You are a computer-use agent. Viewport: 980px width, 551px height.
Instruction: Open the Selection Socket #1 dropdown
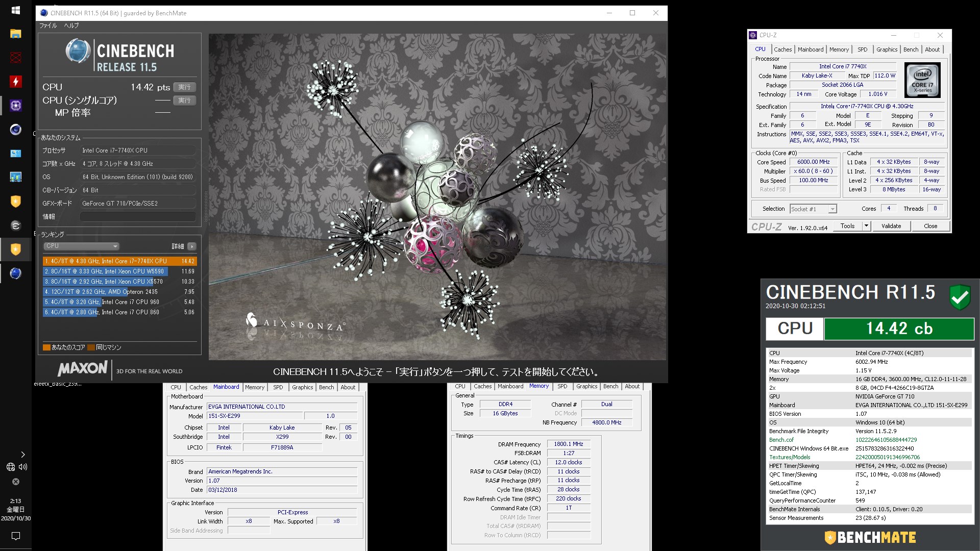[x=813, y=209]
